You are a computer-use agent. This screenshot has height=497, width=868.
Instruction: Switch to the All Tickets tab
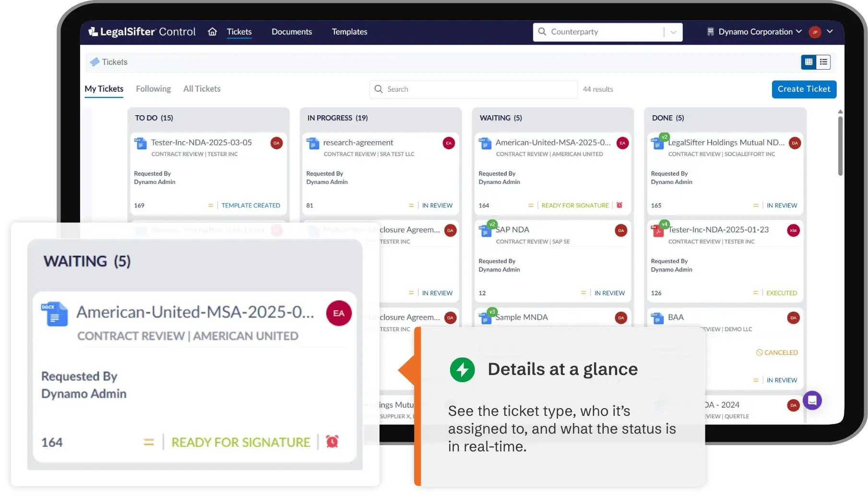(x=202, y=89)
